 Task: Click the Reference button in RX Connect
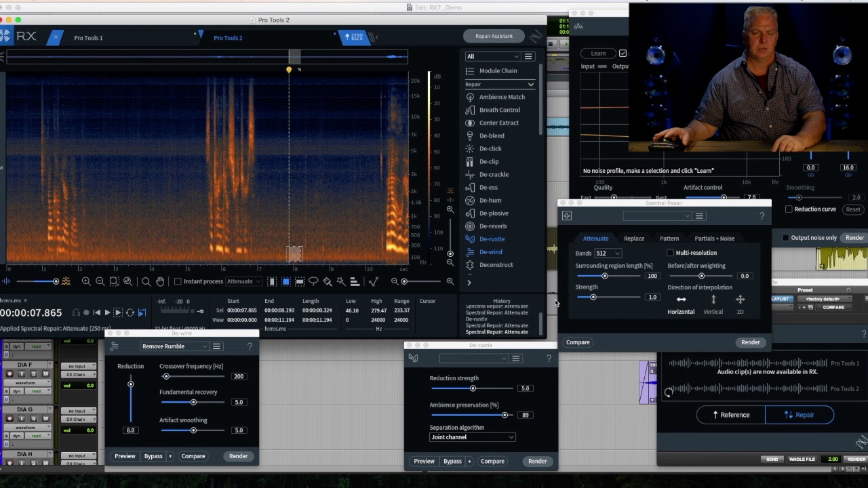pos(730,415)
